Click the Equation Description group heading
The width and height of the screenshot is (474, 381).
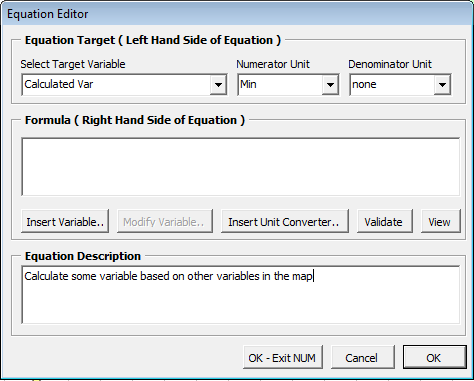click(83, 256)
